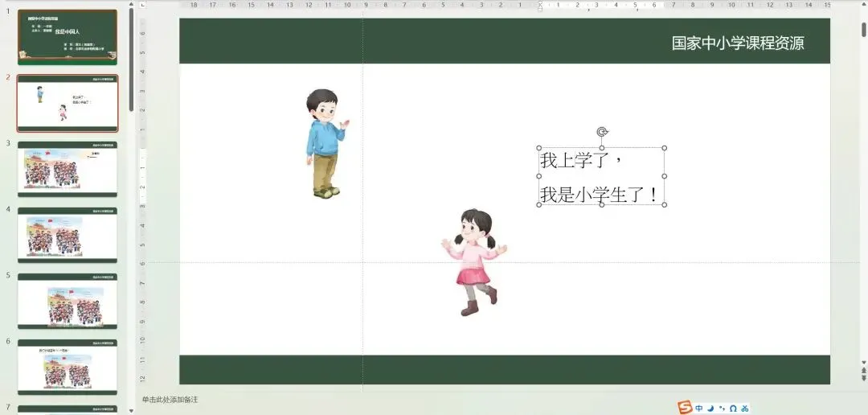Select slide 1 thumbnail with the blackboard title
The image size is (868, 415).
[x=68, y=37]
